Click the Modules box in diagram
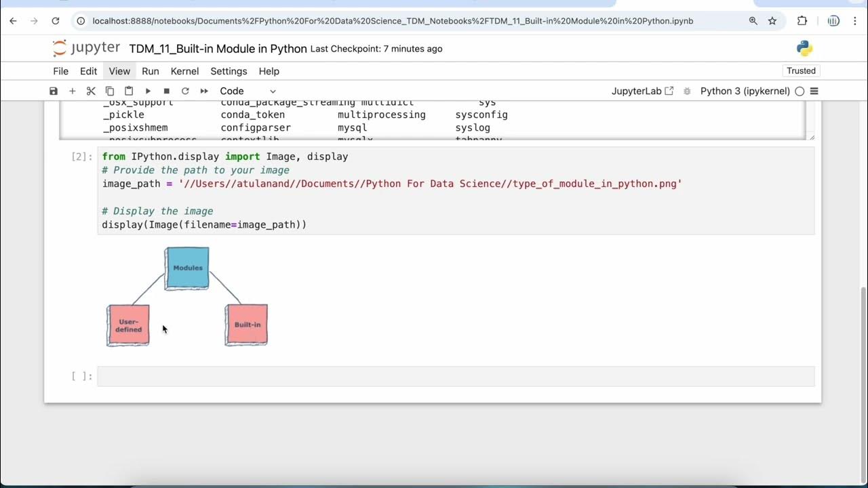This screenshot has height=488, width=868. (187, 268)
